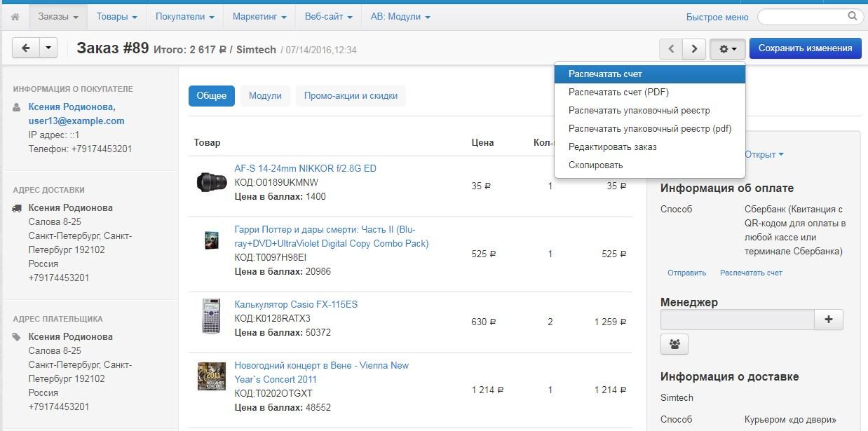Open the Harry Potter Blu-ray thumbnail
This screenshot has width=868, height=431.
[211, 240]
